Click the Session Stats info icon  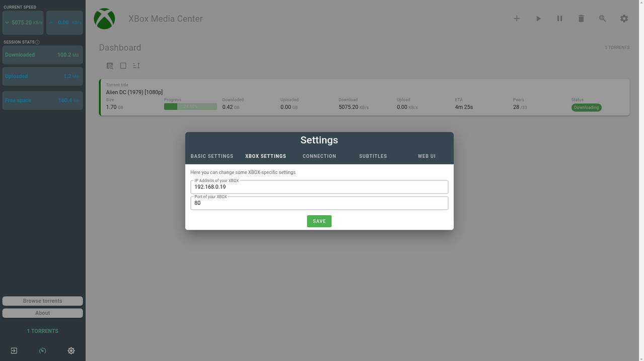coord(38,42)
